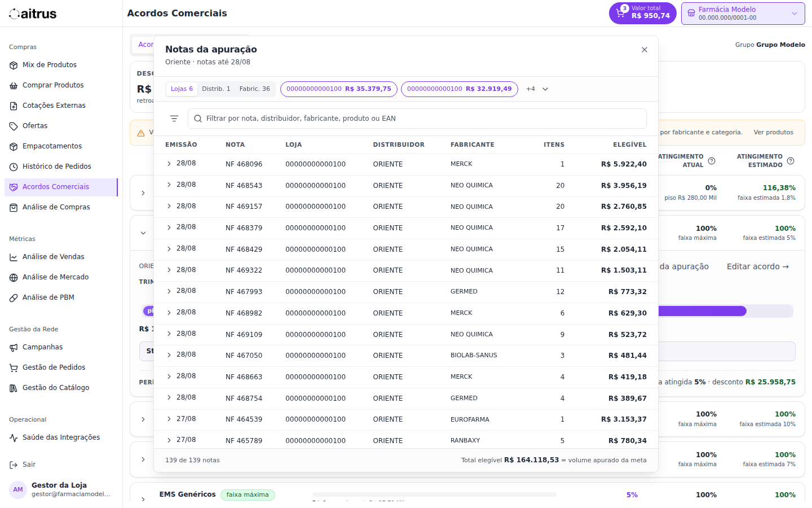Click the filter lines icon in modal
The image size is (812, 508).
click(174, 119)
